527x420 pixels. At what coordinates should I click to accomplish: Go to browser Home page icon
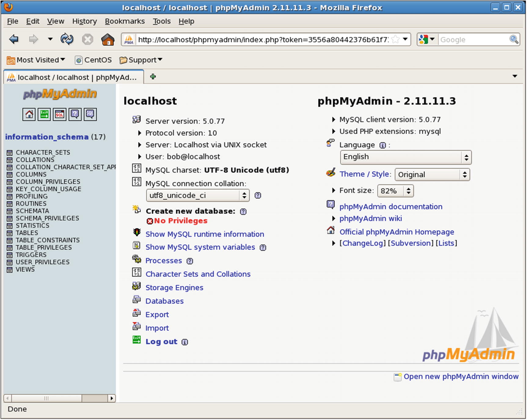[108, 39]
